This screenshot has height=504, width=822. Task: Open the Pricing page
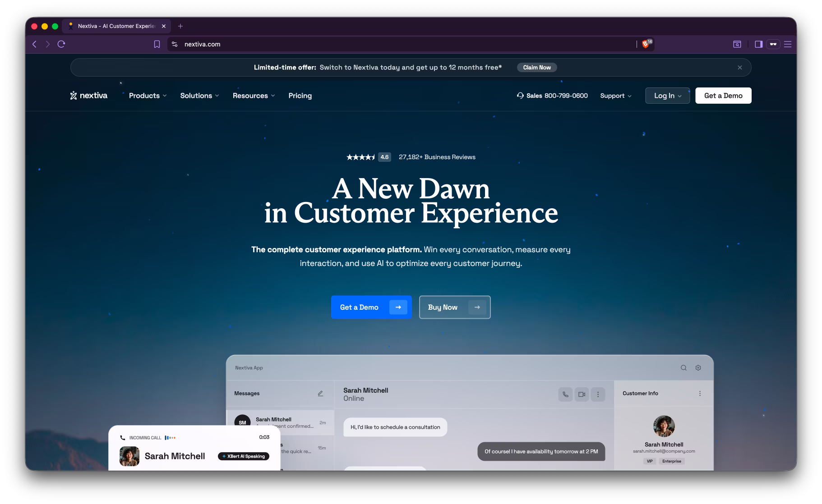[x=300, y=96]
